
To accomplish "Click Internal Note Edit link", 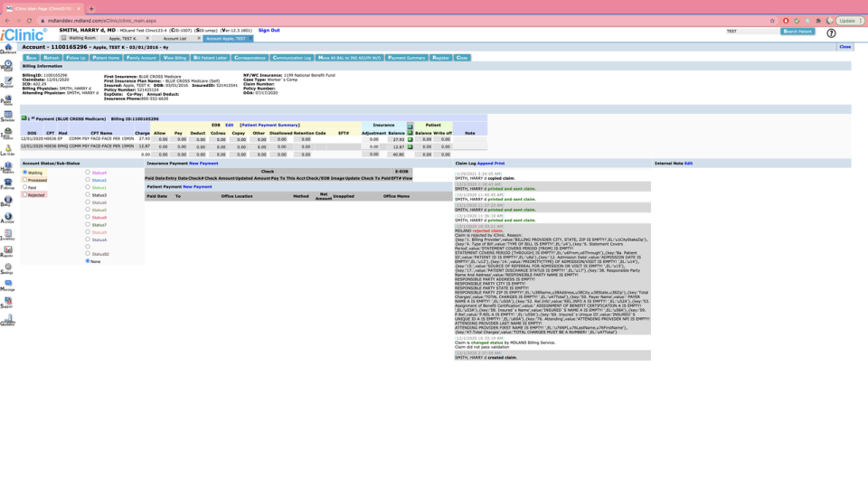I will (x=689, y=164).
